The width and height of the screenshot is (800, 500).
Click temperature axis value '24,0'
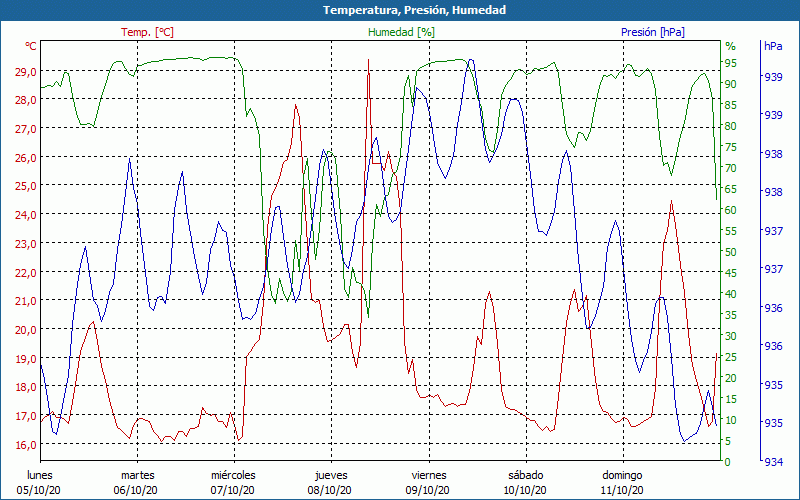(x=26, y=215)
